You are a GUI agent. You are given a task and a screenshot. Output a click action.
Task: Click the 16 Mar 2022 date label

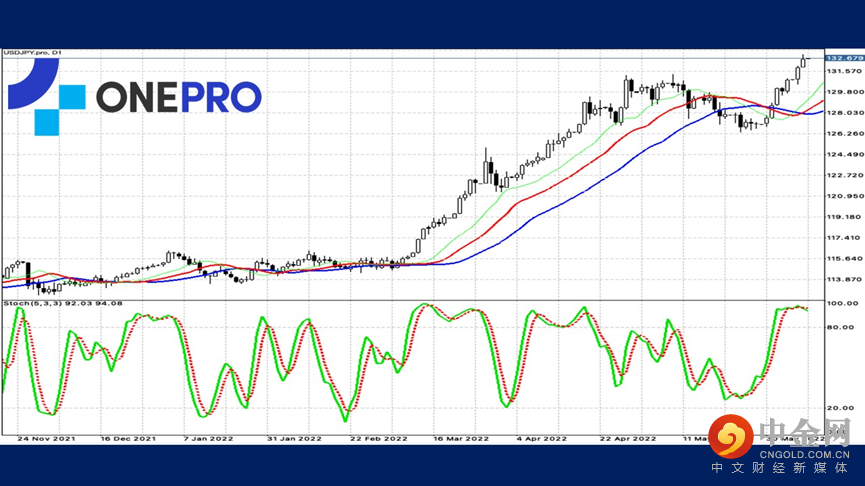click(461, 439)
